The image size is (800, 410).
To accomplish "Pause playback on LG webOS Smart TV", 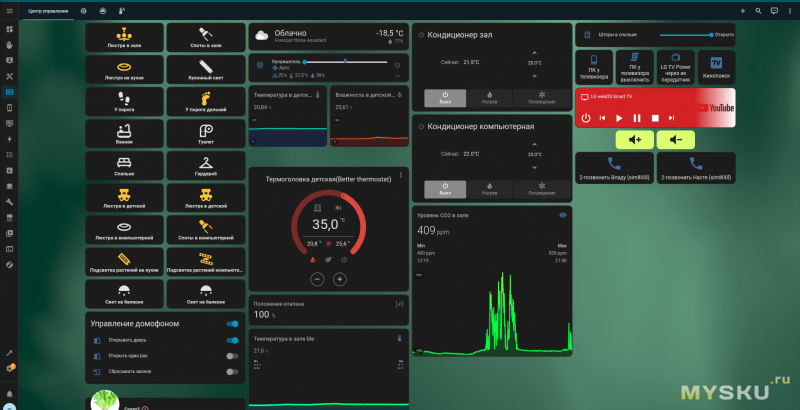I will (x=637, y=118).
